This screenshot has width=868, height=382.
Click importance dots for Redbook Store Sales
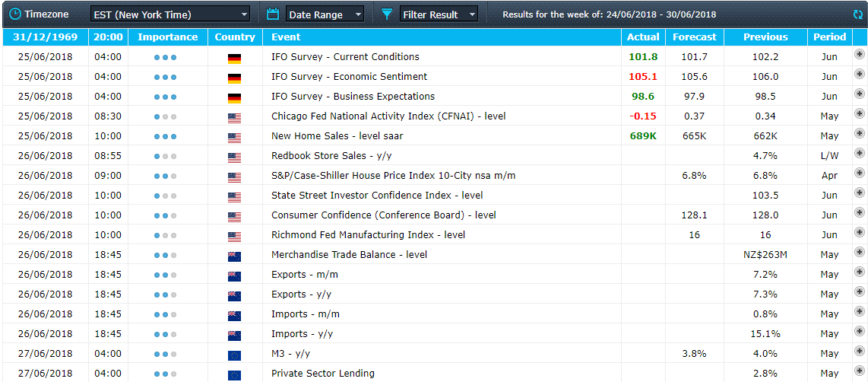tap(166, 156)
